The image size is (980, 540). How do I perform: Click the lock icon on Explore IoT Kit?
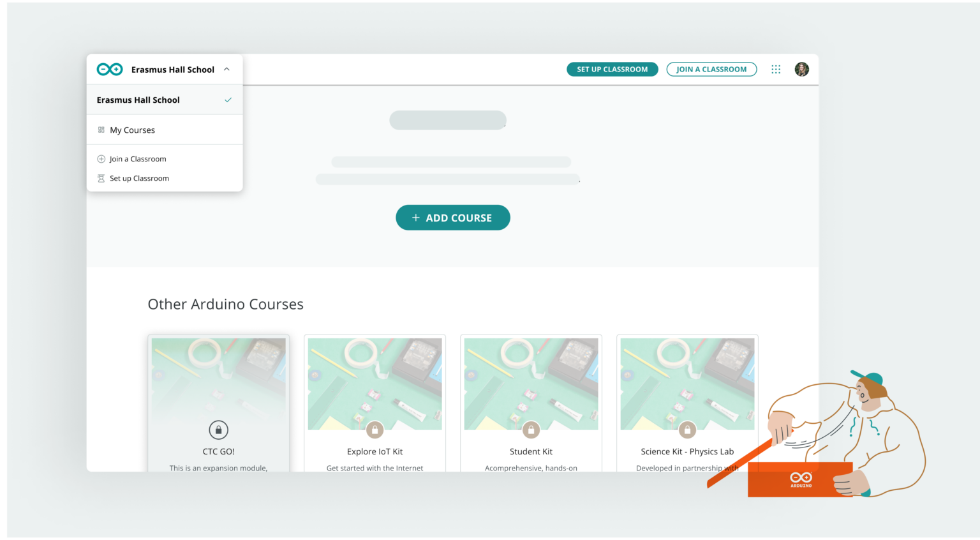pos(375,430)
